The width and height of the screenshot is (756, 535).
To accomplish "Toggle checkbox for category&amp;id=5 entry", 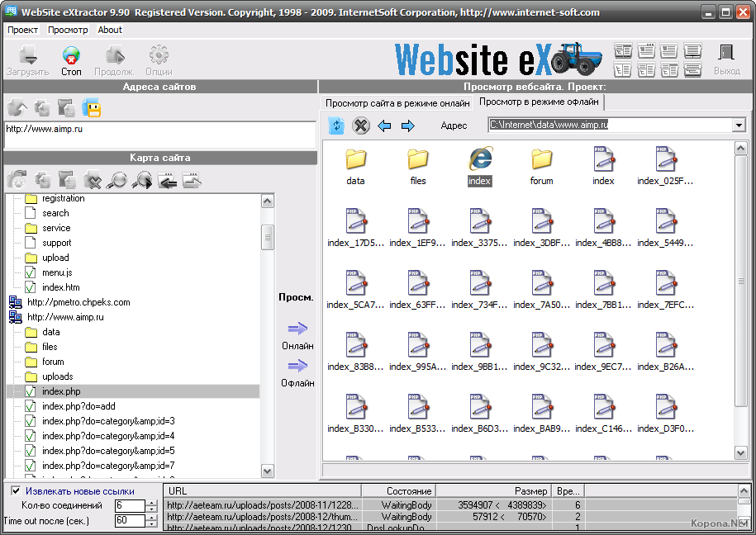I will tap(31, 451).
